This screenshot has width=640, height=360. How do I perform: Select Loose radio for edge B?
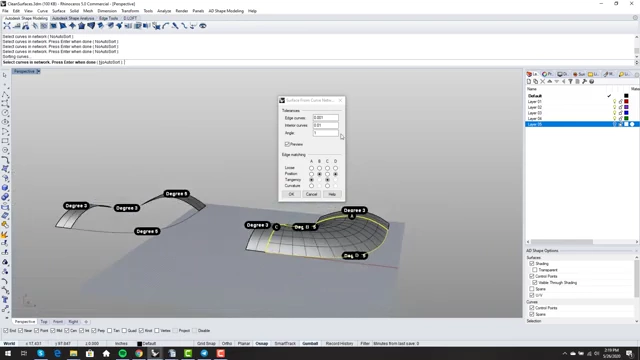coord(319,168)
